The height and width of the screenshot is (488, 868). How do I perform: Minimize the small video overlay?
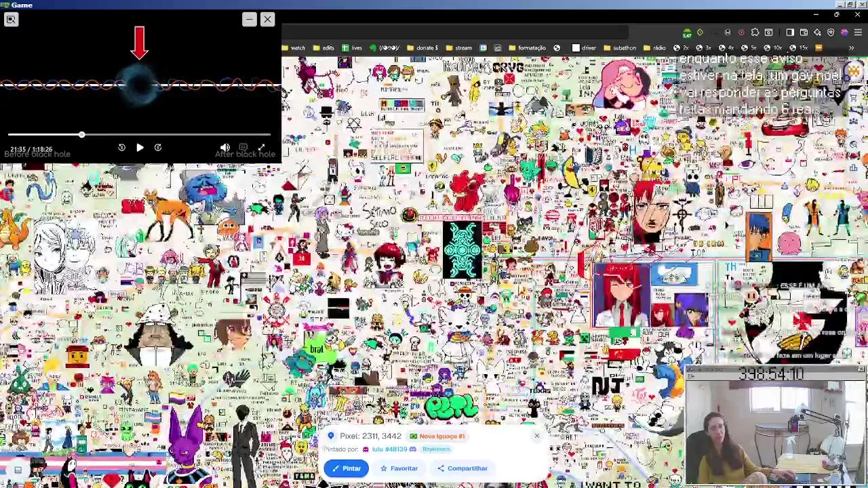(x=249, y=20)
